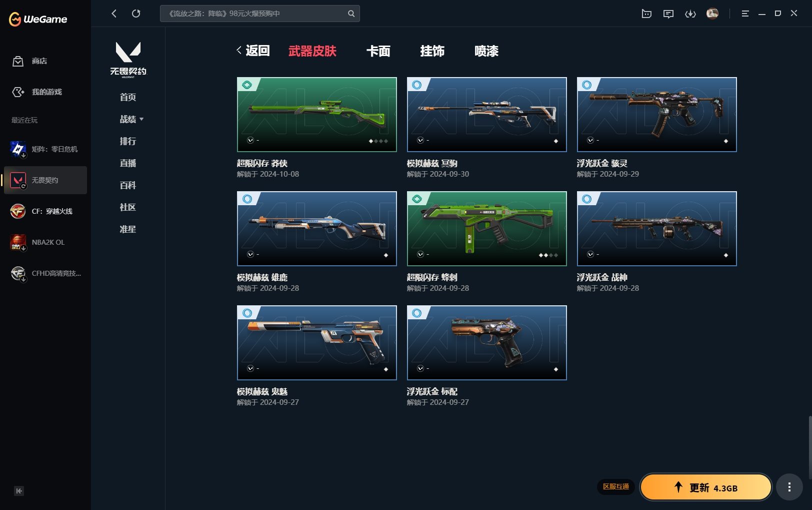The width and height of the screenshot is (812, 510).
Task: Open 百科 in game menu
Action: point(128,185)
